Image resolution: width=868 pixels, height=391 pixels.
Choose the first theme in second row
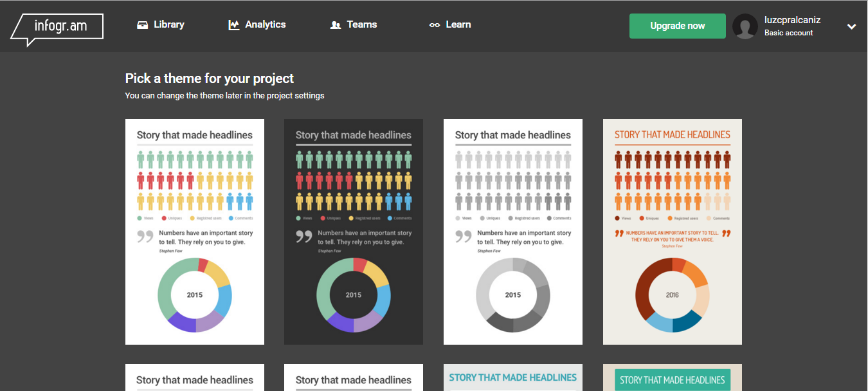[195, 377]
